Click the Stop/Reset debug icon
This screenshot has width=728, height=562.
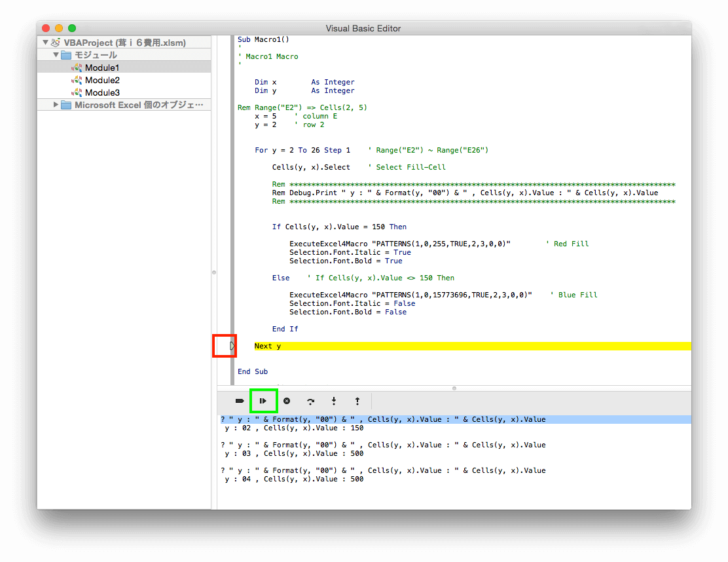click(287, 401)
